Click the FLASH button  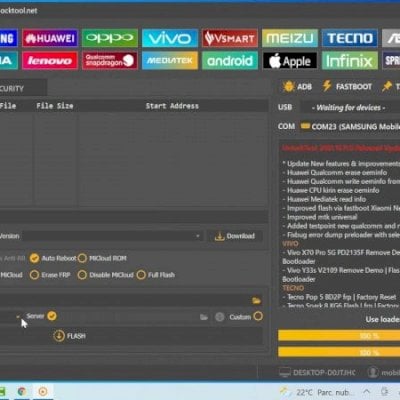pos(69,336)
